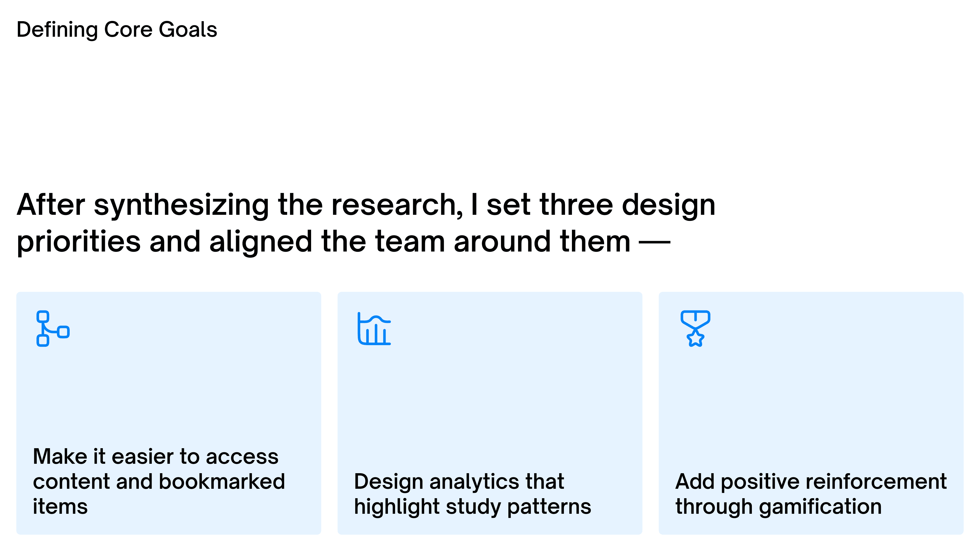Click the word 'bookmarked' in first card
This screenshot has height=551, width=980.
click(222, 481)
